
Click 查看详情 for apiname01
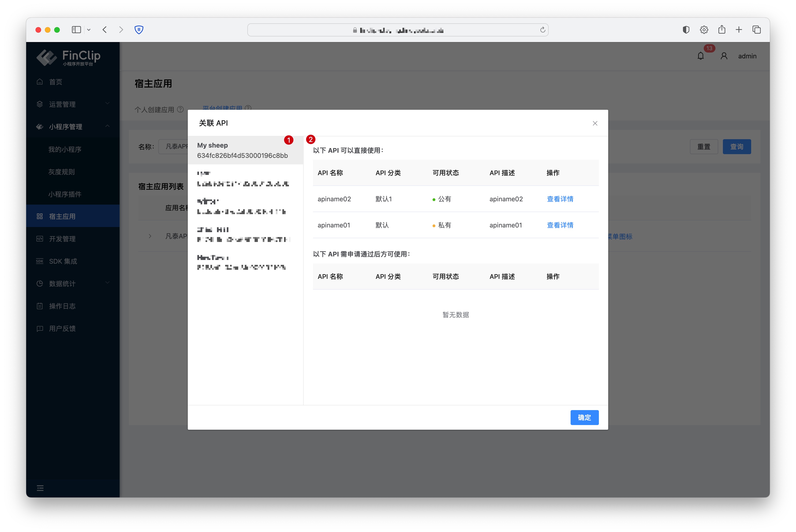(x=560, y=225)
